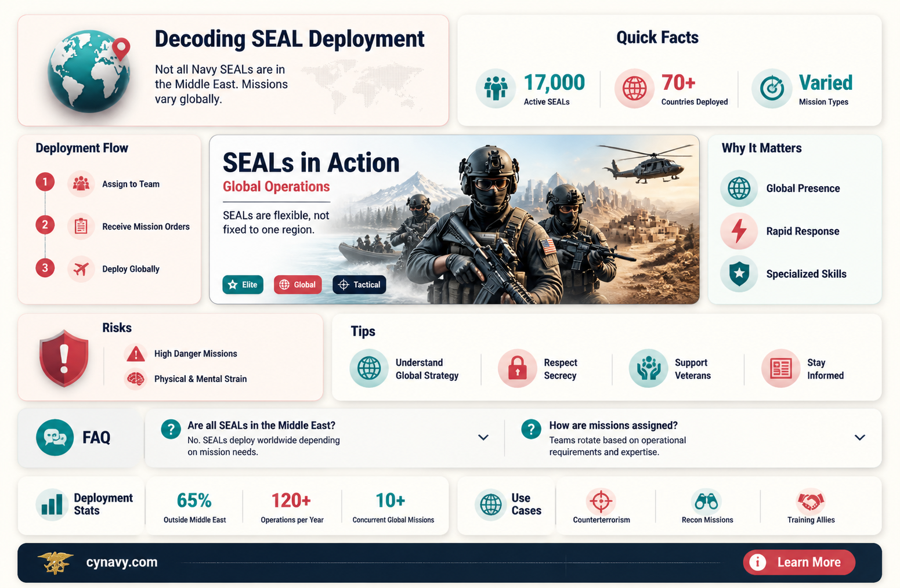Viewport: 900px width, 588px height.
Task: Click the '65%' Outside Middle East stat
Action: [x=194, y=500]
